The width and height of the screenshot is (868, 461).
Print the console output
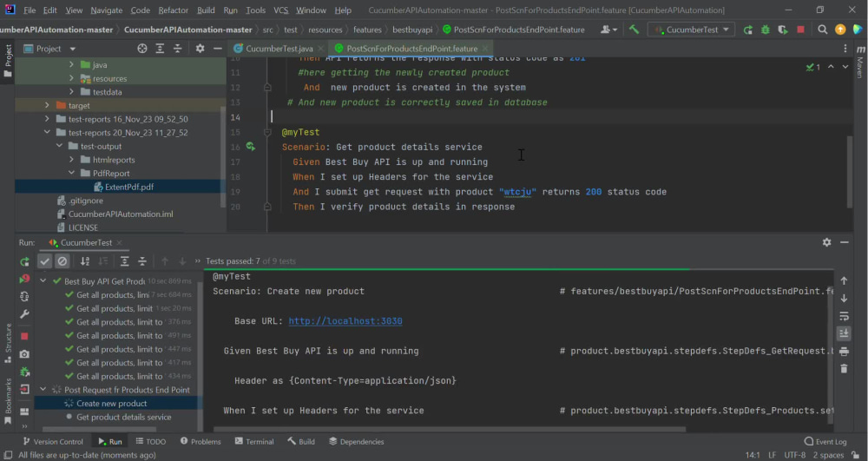click(844, 352)
